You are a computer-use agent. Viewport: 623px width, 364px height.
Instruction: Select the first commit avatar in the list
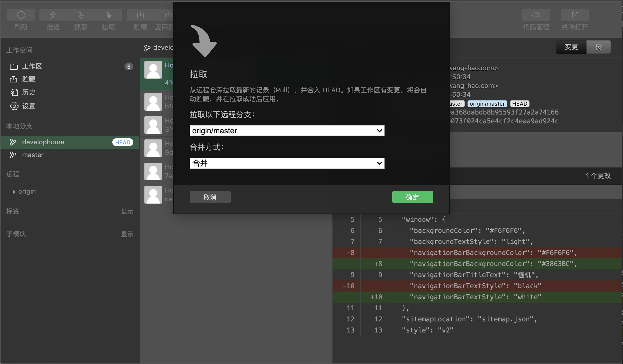coord(153,70)
